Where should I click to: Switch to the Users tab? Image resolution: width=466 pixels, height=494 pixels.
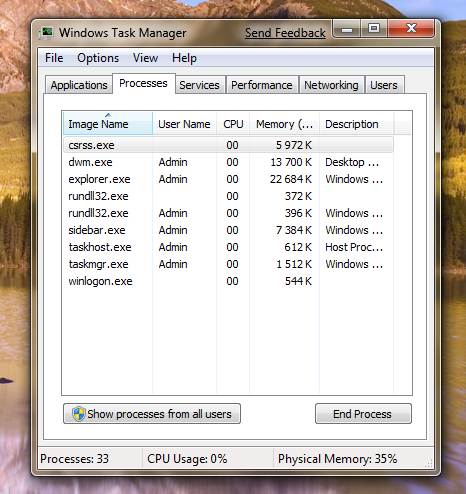pos(384,85)
